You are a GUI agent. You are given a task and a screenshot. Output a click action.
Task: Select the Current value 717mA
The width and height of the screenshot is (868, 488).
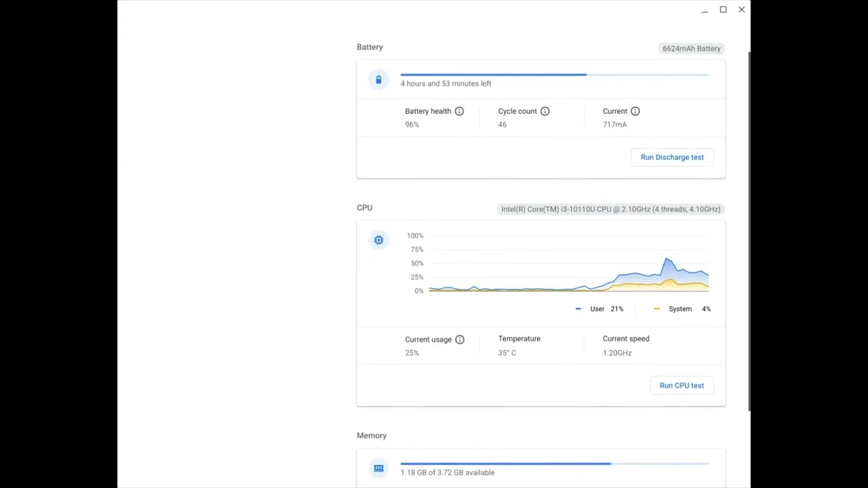coord(614,125)
